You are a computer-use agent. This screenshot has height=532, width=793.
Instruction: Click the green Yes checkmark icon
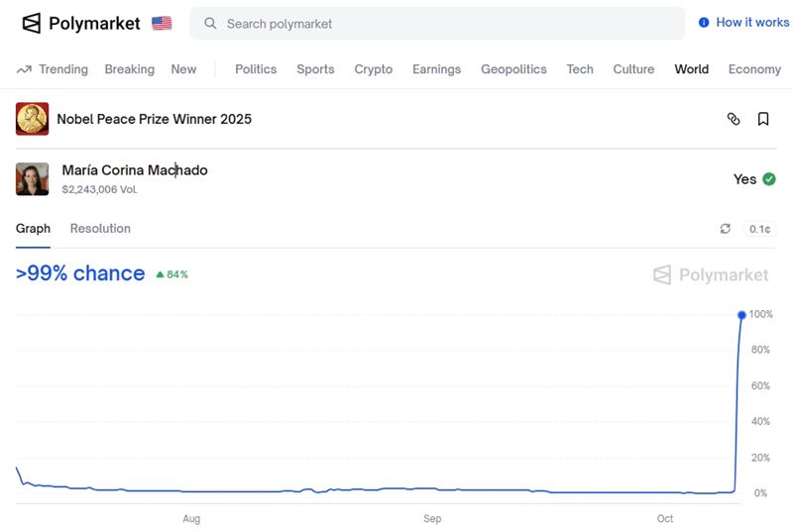(769, 179)
